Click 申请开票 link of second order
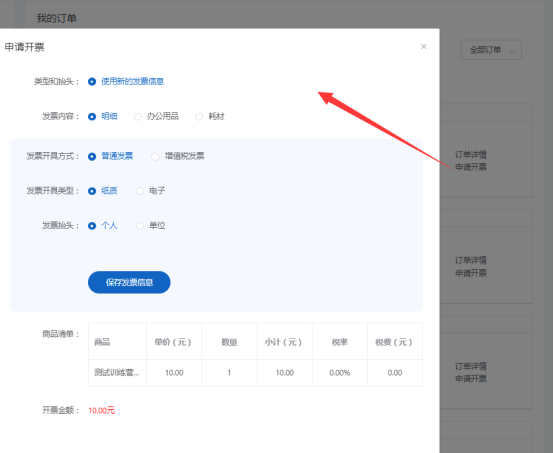The height and width of the screenshot is (453, 554). [471, 273]
